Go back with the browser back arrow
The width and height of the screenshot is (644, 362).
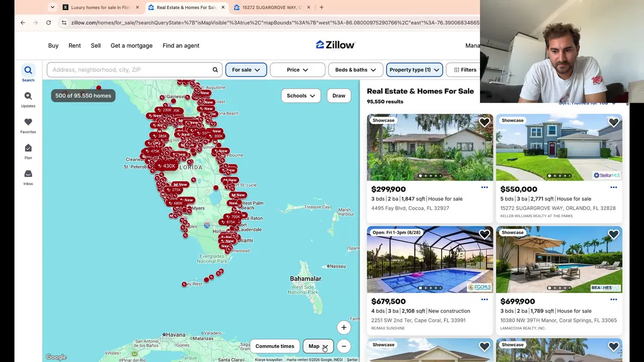(23, 23)
